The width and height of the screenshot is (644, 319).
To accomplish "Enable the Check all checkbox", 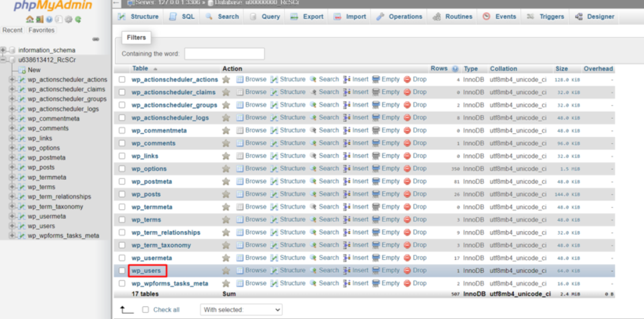I will tap(146, 309).
